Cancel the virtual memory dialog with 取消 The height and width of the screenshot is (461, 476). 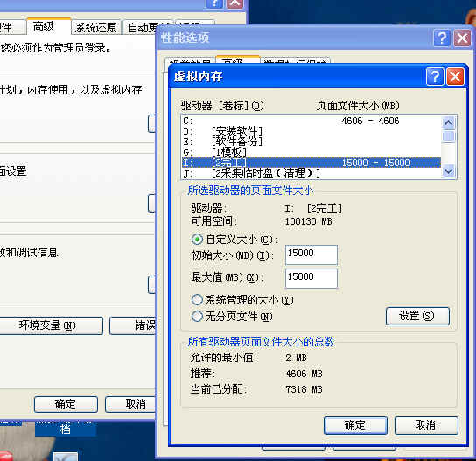426,425
